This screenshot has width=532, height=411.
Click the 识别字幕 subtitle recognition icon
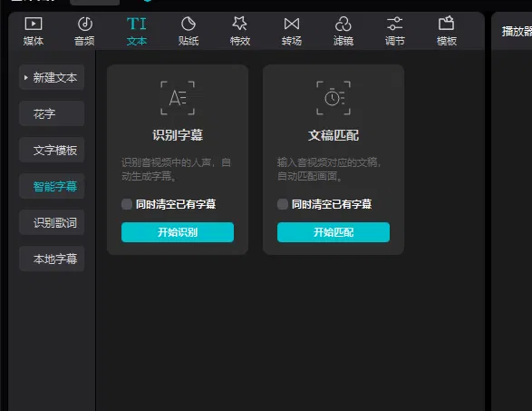[178, 98]
